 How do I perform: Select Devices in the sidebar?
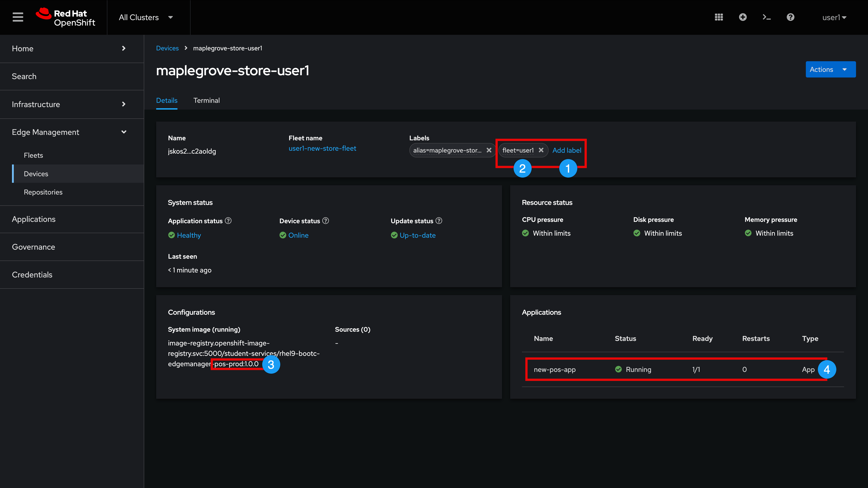(x=78, y=174)
